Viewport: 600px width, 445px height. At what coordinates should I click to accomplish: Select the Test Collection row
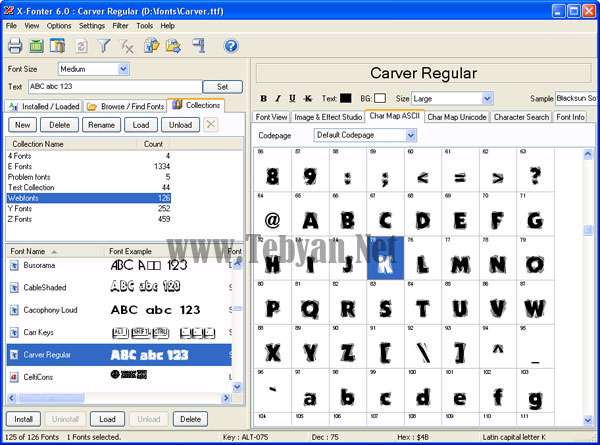click(89, 187)
